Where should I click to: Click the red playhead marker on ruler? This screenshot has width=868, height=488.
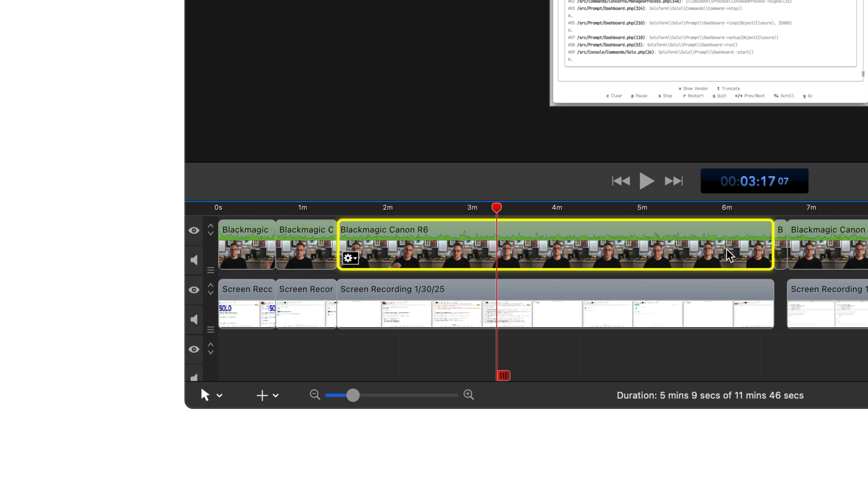pyautogui.click(x=496, y=207)
